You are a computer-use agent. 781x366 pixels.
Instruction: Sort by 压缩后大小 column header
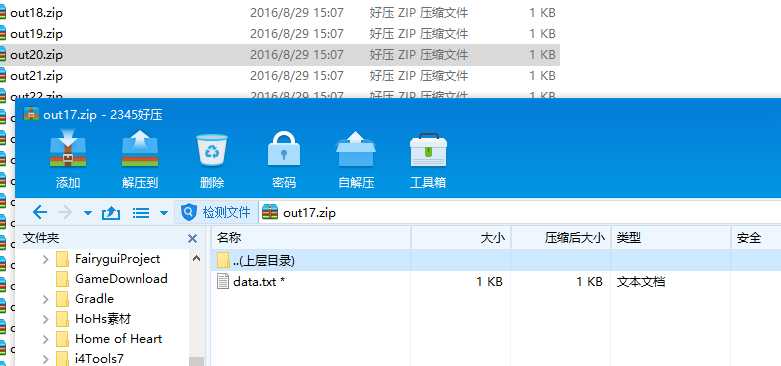[561, 238]
